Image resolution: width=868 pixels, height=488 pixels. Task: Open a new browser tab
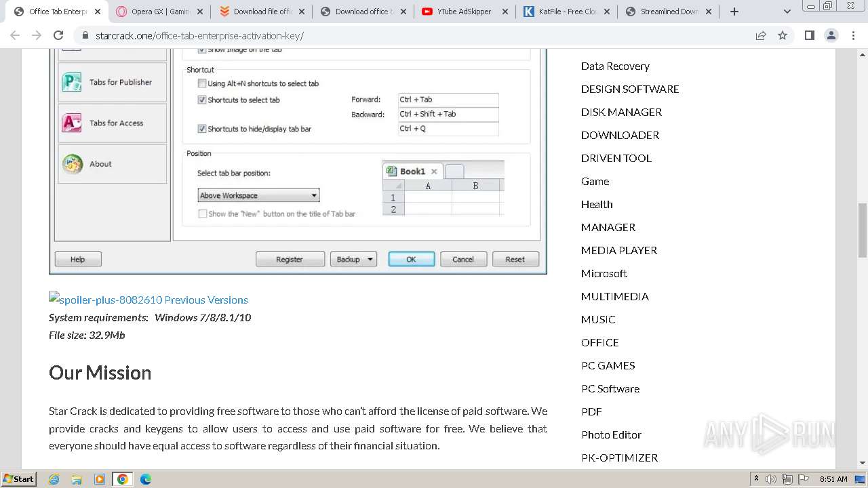coord(734,12)
